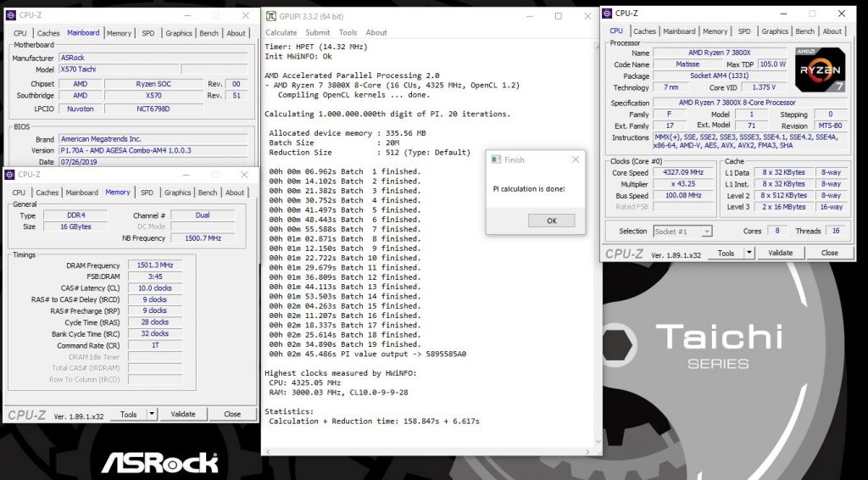This screenshot has height=480, width=868.
Task: Open Tools menu in GPUPI
Action: coord(348,33)
